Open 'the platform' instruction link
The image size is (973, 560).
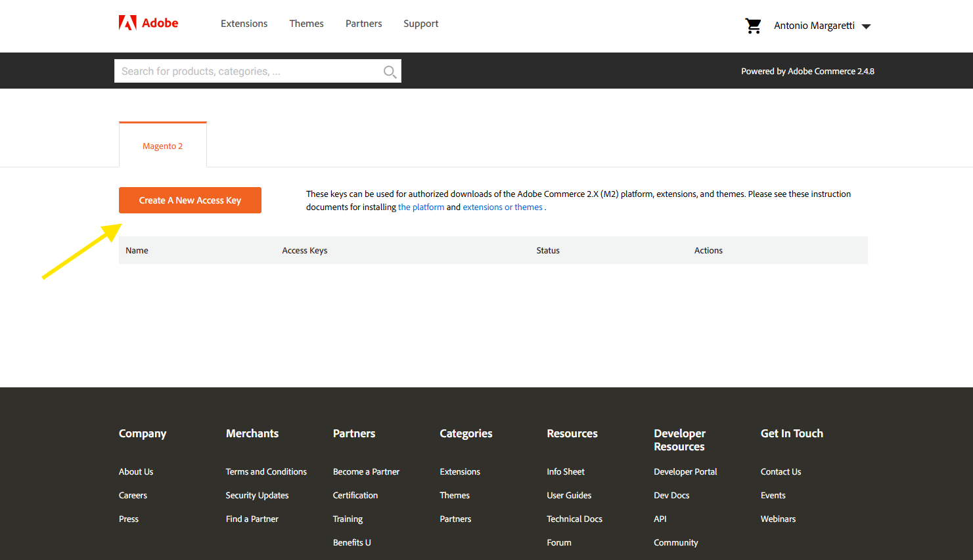click(x=421, y=207)
